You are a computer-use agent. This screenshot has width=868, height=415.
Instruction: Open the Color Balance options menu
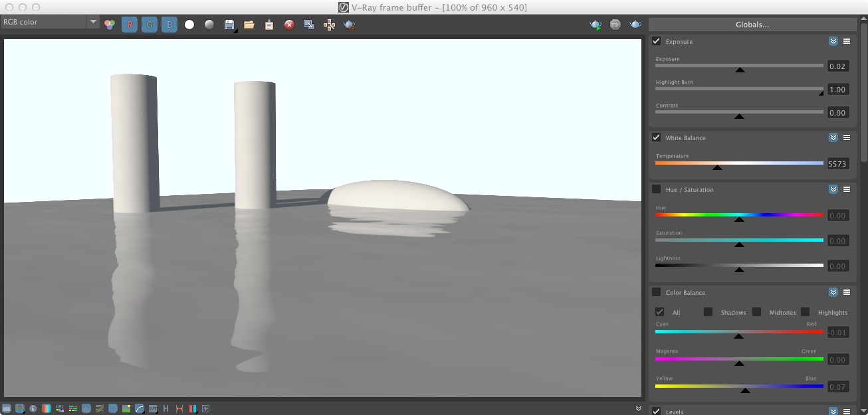coord(847,292)
